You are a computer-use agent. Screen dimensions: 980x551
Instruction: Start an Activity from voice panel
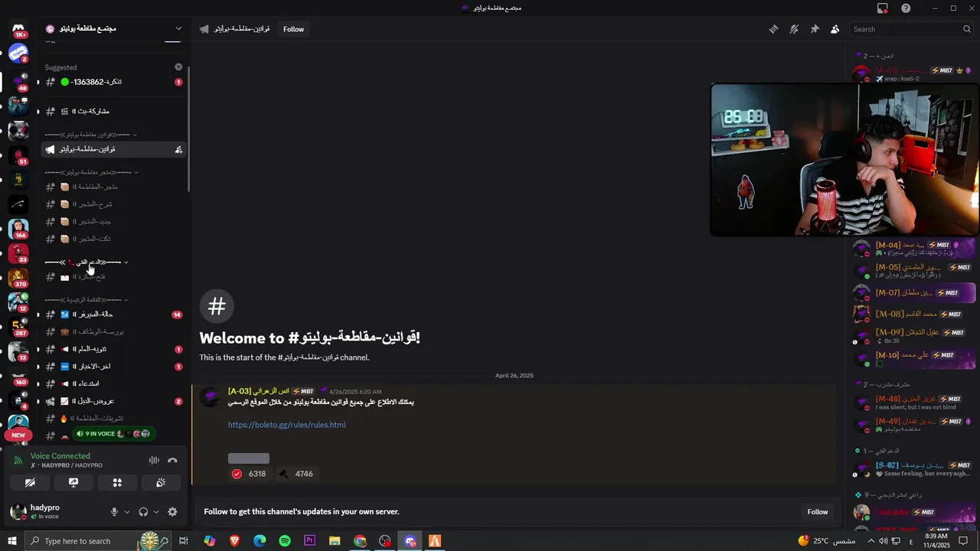(x=117, y=483)
